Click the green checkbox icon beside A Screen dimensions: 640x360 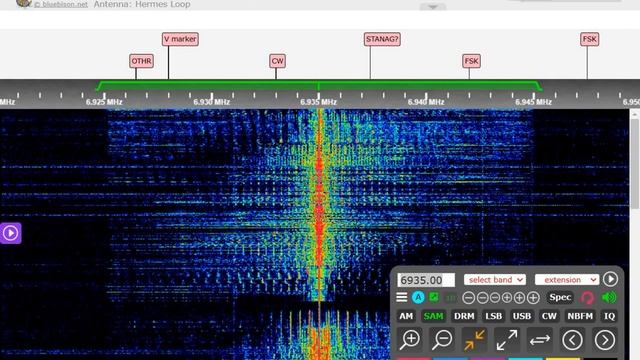pos(433,298)
